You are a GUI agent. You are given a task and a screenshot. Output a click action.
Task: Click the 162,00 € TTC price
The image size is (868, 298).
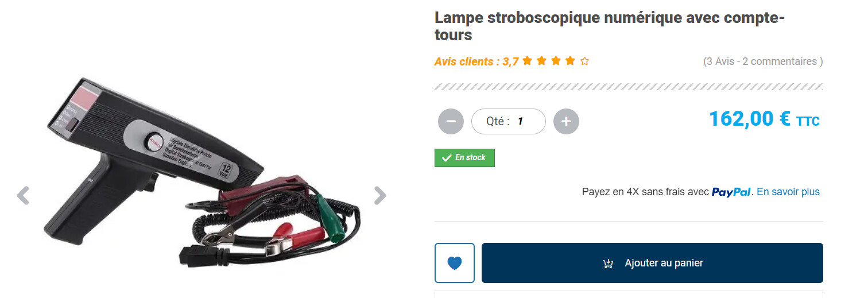(x=764, y=119)
